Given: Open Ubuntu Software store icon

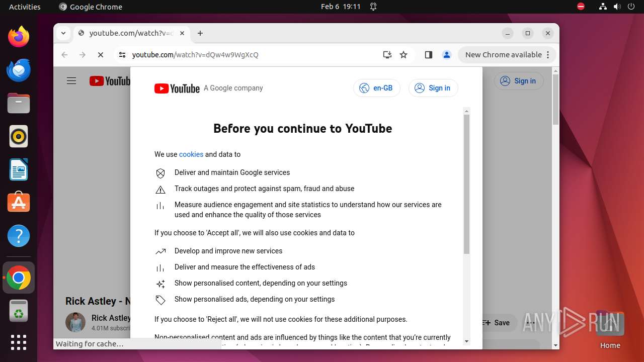Looking at the screenshot, I should 19,203.
